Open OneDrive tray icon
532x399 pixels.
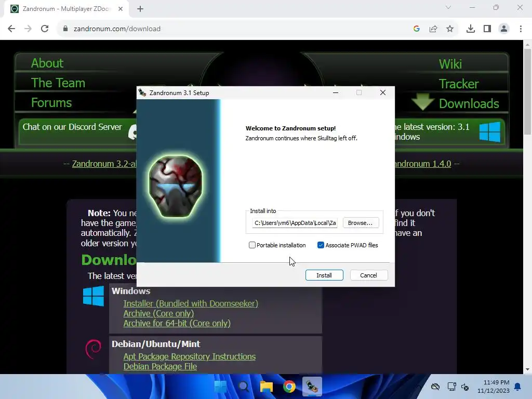click(x=435, y=387)
